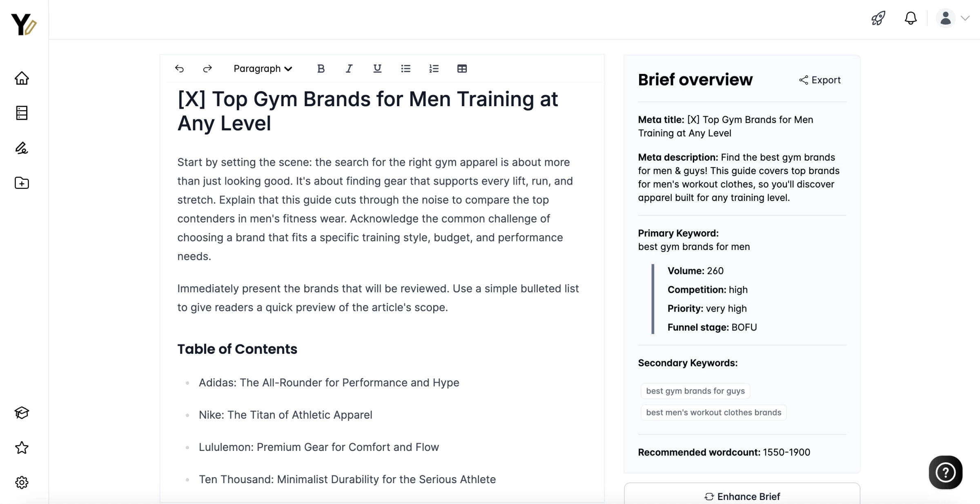The image size is (980, 504).
Task: Open settings gear in sidebar
Action: click(x=22, y=482)
